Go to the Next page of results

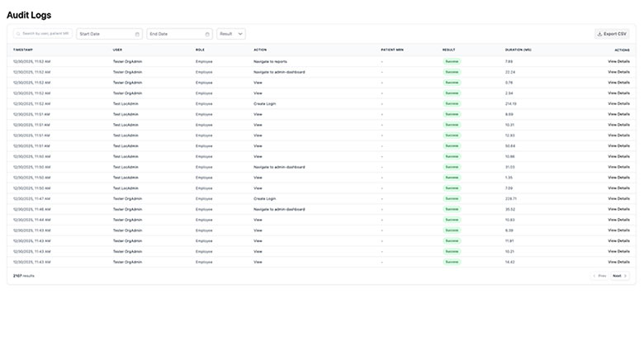click(619, 276)
